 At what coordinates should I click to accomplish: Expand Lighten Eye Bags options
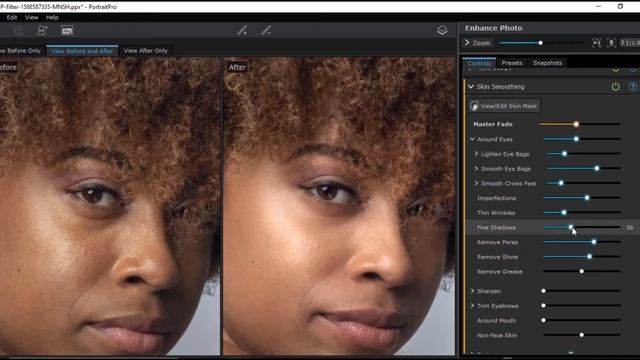click(x=476, y=154)
